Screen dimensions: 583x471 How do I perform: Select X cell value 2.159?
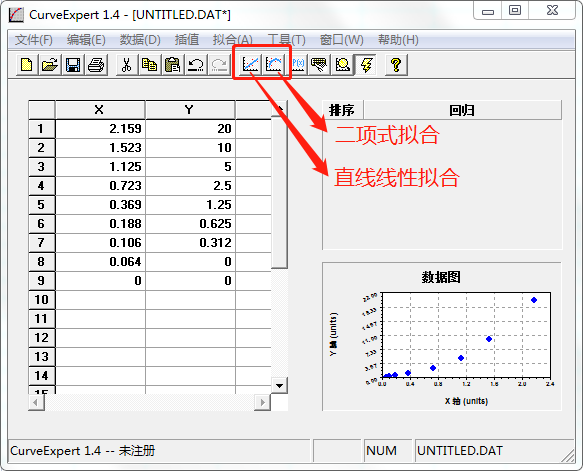click(100, 129)
